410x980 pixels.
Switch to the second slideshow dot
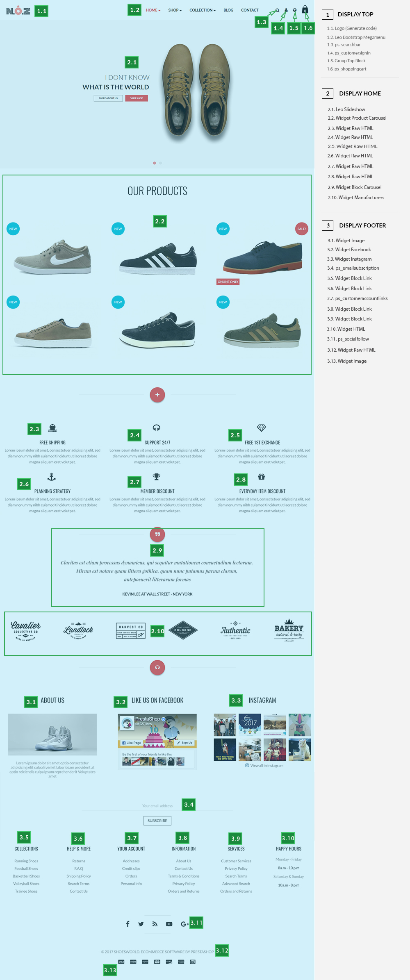(160, 163)
